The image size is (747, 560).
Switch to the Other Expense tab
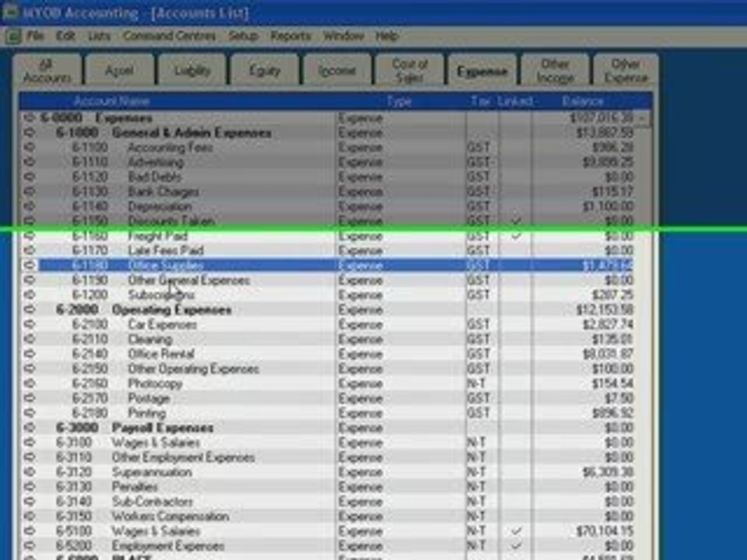[626, 71]
